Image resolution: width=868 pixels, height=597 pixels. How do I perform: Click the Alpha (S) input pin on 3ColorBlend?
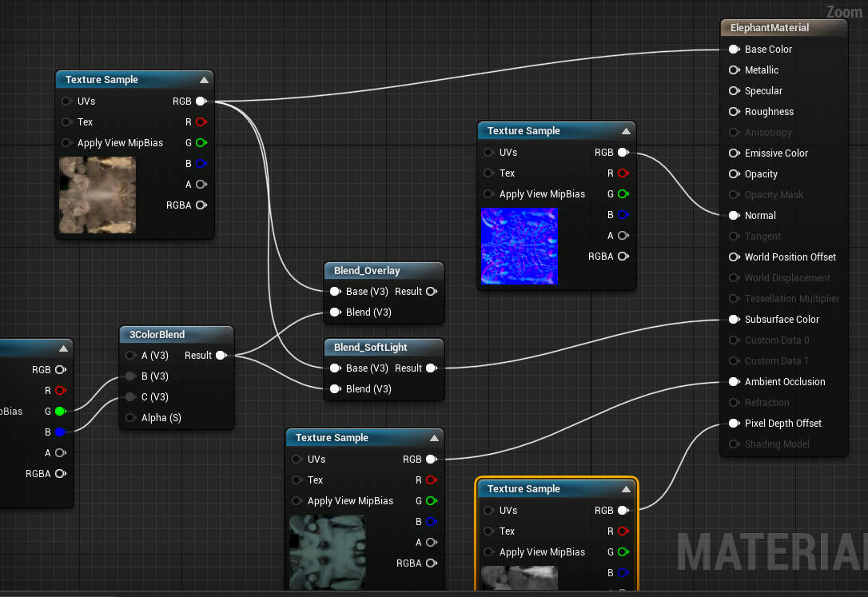point(130,417)
